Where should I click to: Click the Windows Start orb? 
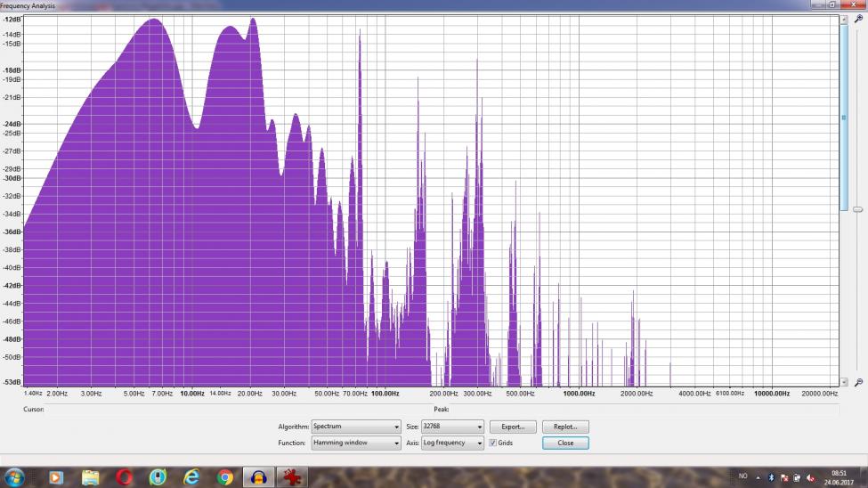[x=15, y=478]
